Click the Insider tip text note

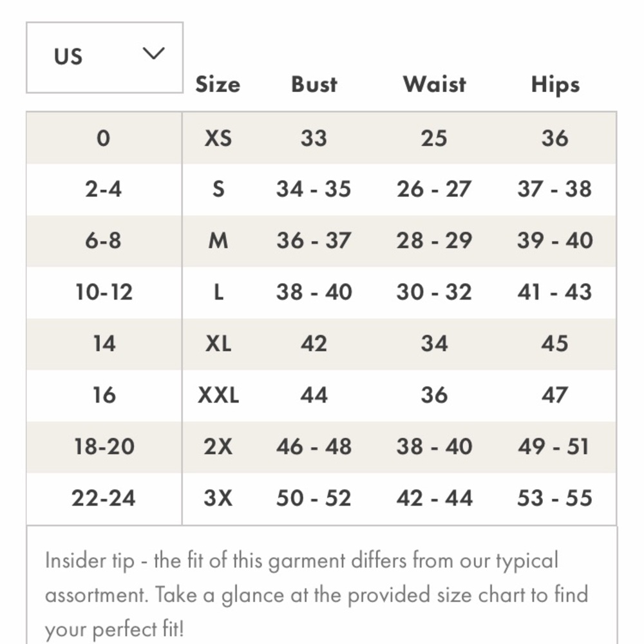(317, 595)
